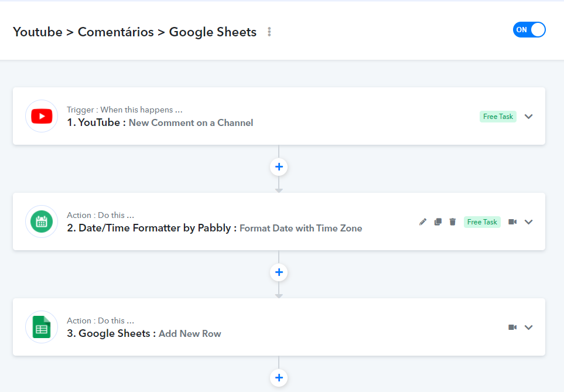Viewport: 564px width, 392px height.
Task: Click Free Task badge on Date/Time Formatter step
Action: click(482, 222)
